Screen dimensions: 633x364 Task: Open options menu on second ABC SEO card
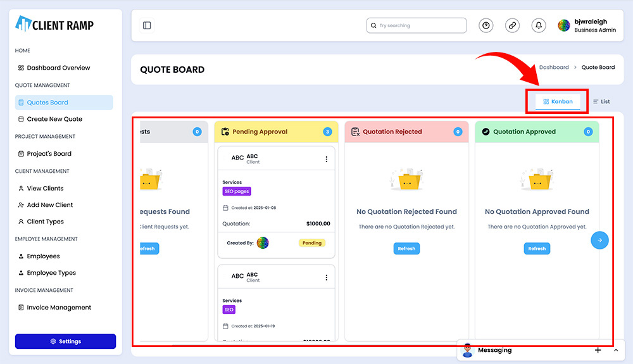[326, 278]
